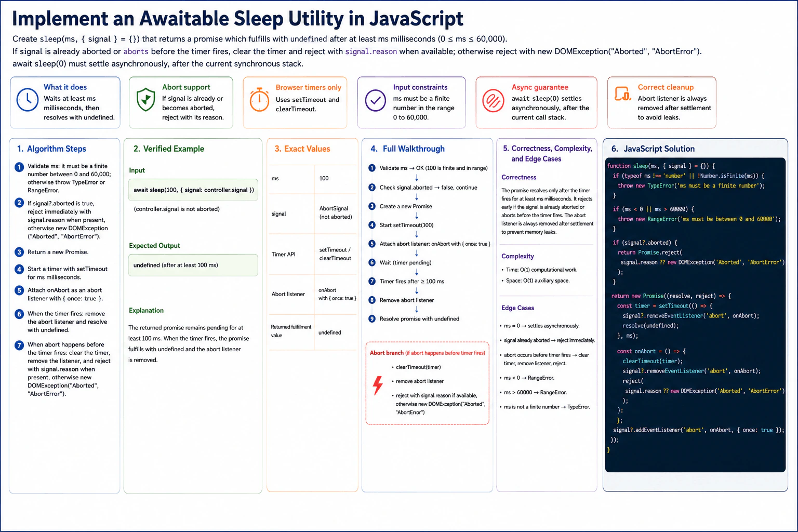Click the 'onAbort with { once: true }' value cell
Screen dimensions: 798x532
337,294
